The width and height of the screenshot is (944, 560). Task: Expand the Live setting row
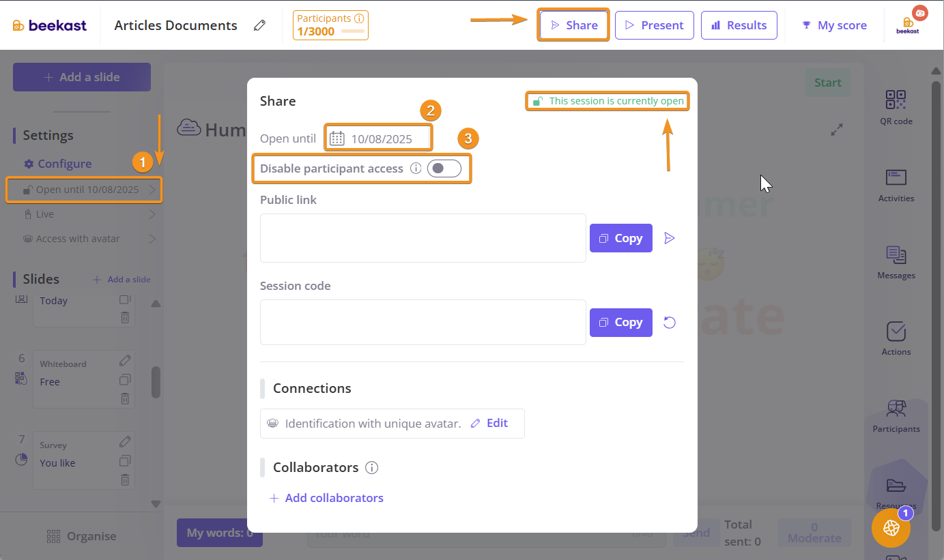coord(84,214)
